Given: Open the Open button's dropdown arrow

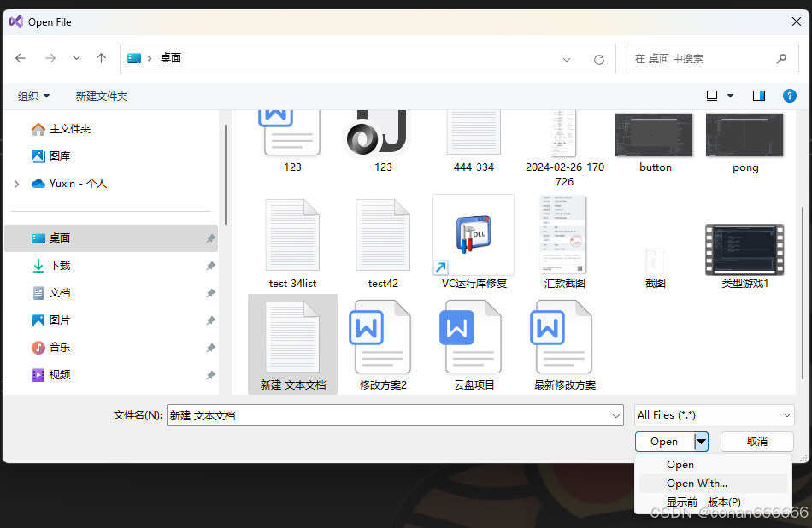Looking at the screenshot, I should (701, 441).
